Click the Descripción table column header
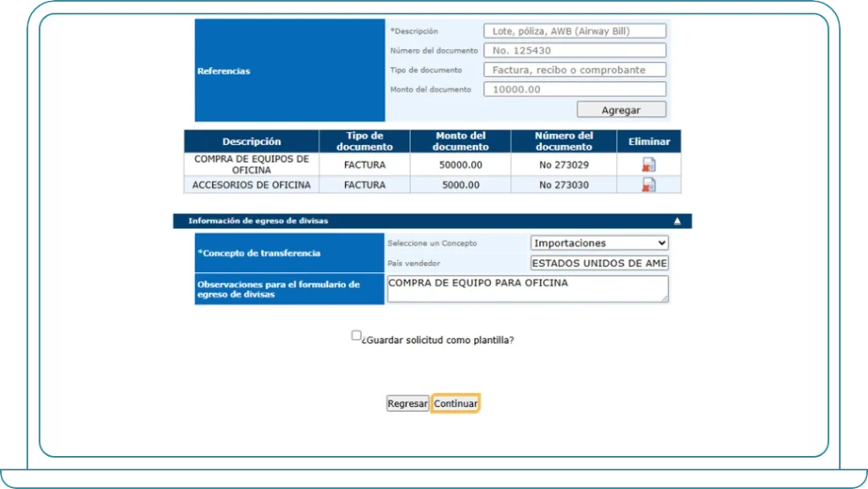This screenshot has height=489, width=868. pyautogui.click(x=251, y=141)
